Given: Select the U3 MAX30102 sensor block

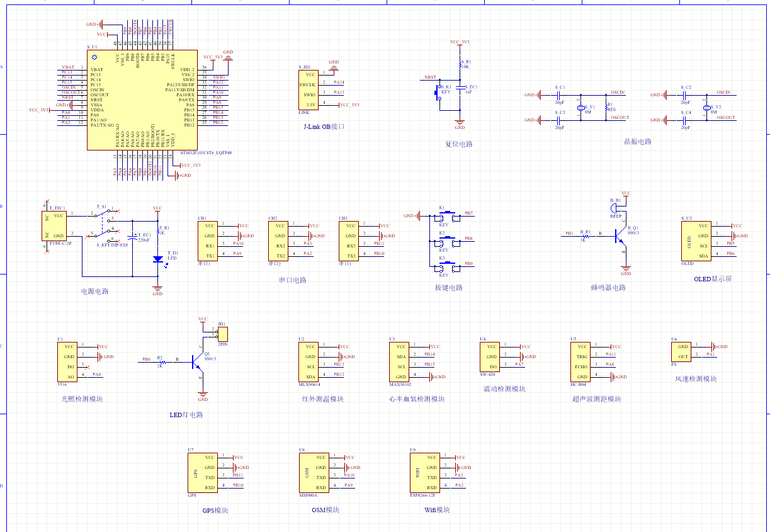Looking at the screenshot, I should click(x=399, y=362).
